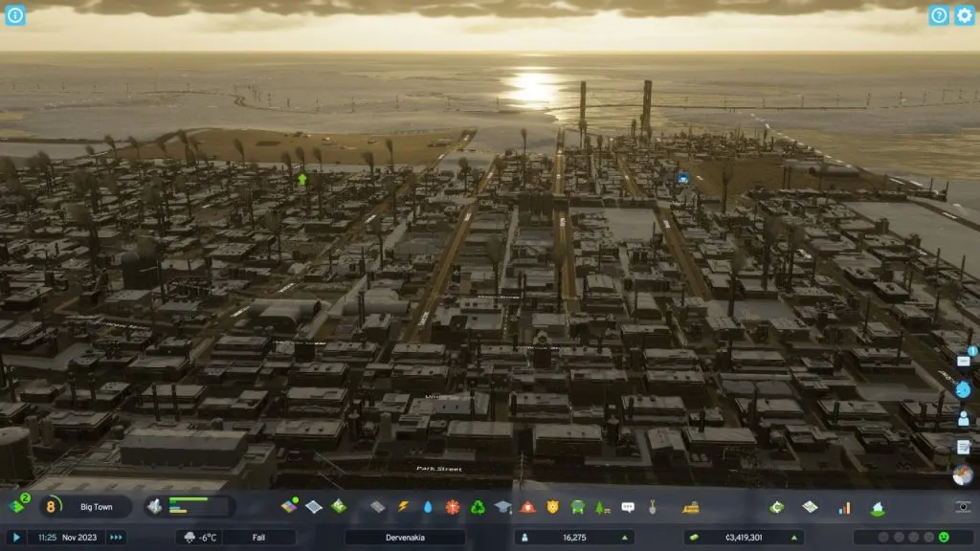980x551 pixels.
Task: Click the Fall season label
Action: pyautogui.click(x=258, y=538)
